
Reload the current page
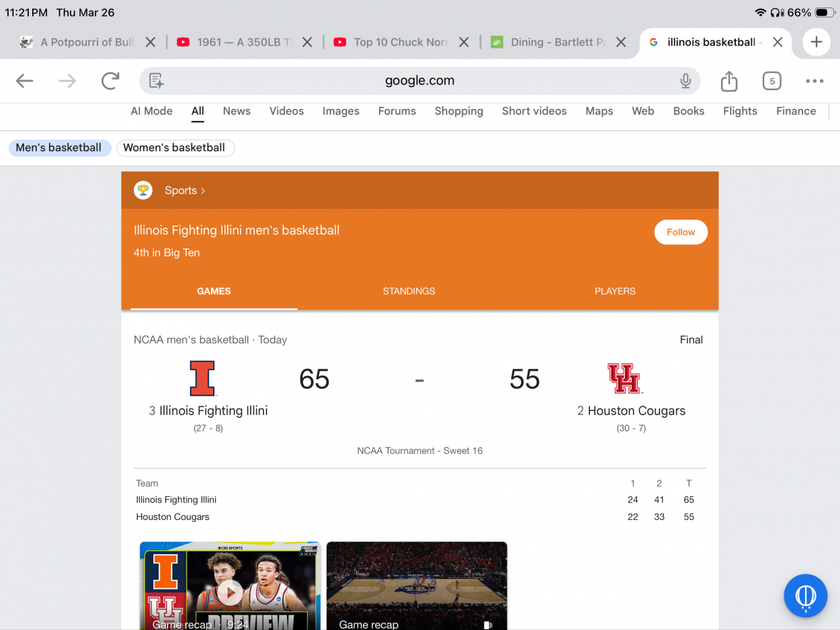point(110,81)
